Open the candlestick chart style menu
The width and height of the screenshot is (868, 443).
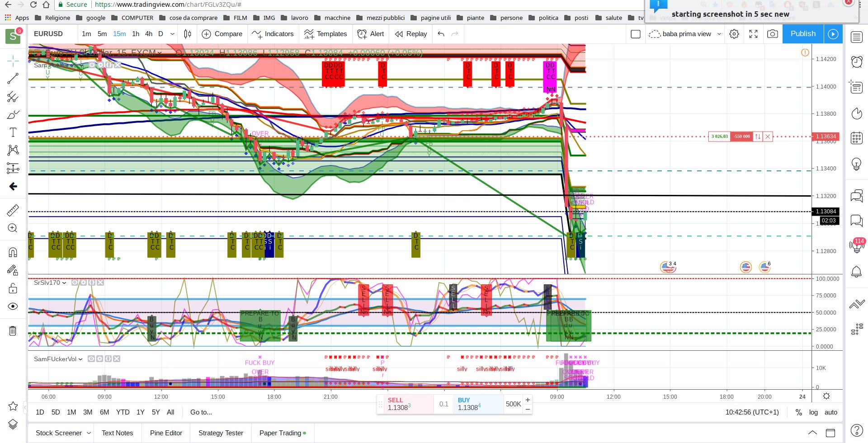pyautogui.click(x=188, y=34)
